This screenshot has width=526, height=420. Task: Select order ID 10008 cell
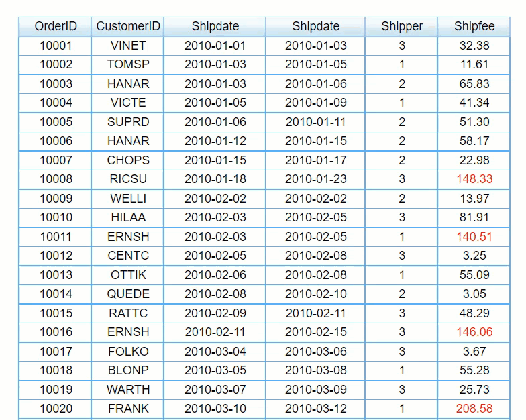tap(56, 179)
